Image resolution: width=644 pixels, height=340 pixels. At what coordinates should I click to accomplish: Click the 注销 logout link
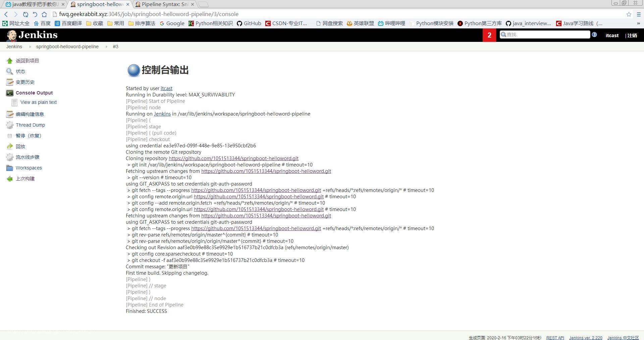click(632, 36)
